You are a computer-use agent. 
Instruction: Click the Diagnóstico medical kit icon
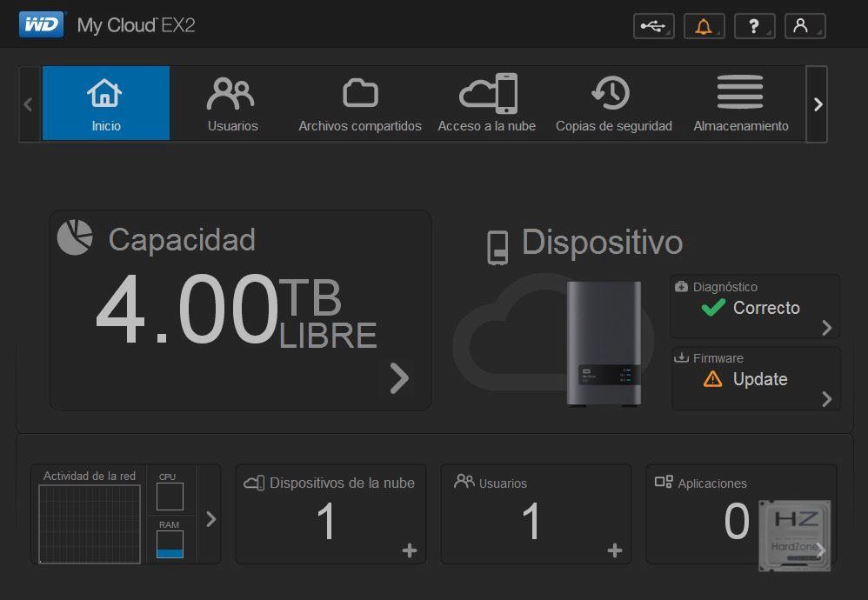681,286
